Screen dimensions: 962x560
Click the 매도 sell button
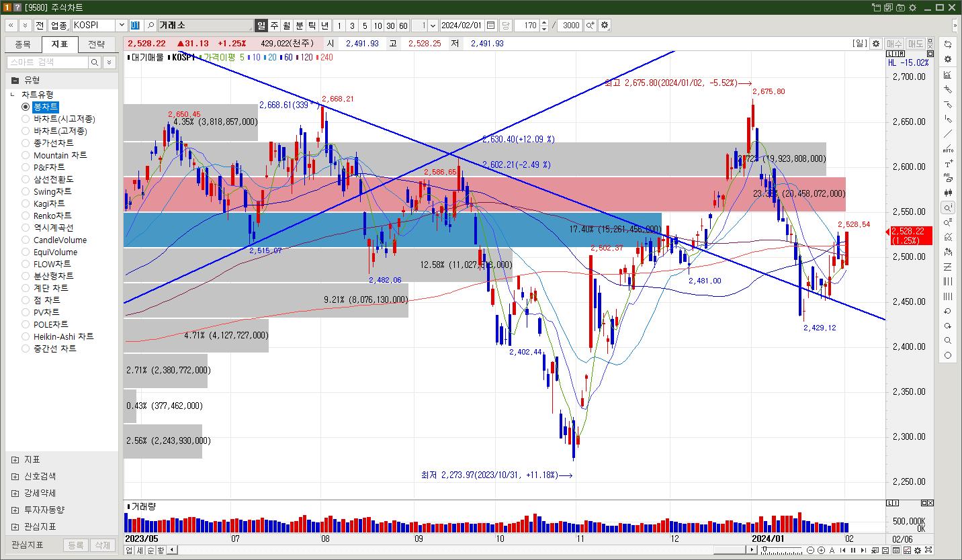tap(916, 44)
